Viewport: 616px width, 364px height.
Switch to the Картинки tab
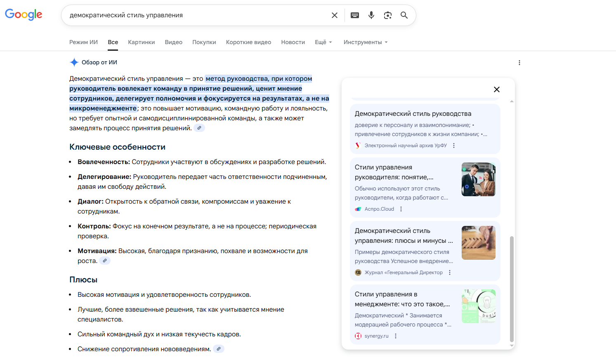pyautogui.click(x=141, y=42)
